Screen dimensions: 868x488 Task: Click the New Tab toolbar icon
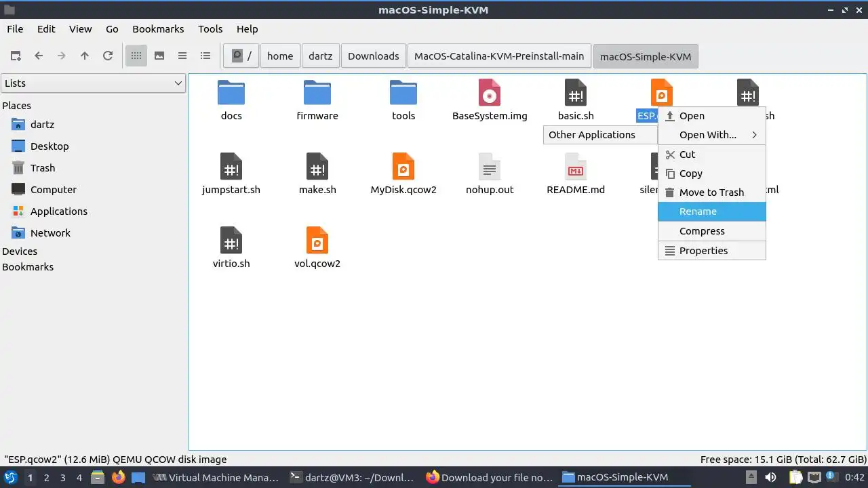pyautogui.click(x=16, y=56)
